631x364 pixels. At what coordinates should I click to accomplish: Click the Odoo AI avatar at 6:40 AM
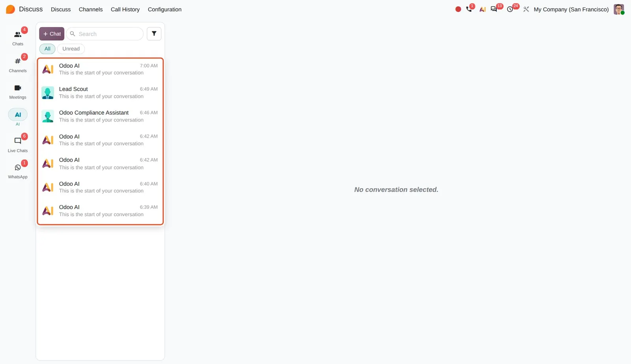tap(48, 187)
